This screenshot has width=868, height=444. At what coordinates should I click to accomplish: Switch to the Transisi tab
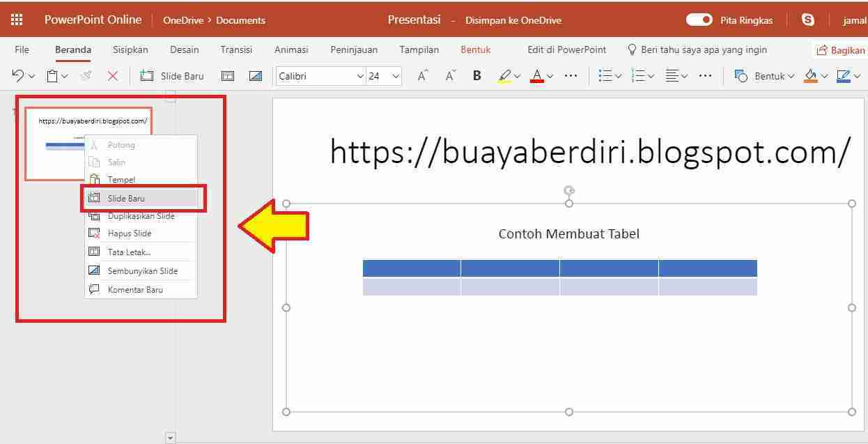(236, 49)
